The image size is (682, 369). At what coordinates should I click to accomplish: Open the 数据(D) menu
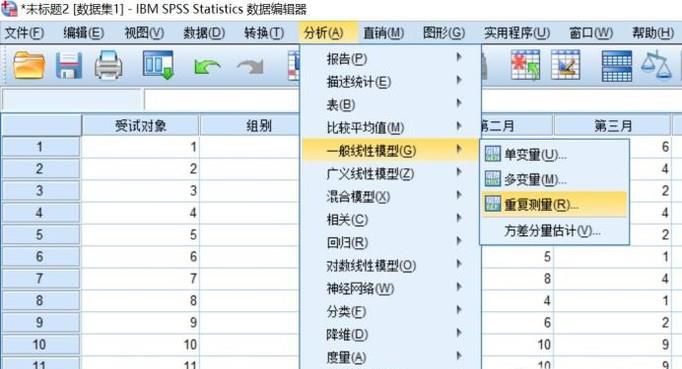204,33
